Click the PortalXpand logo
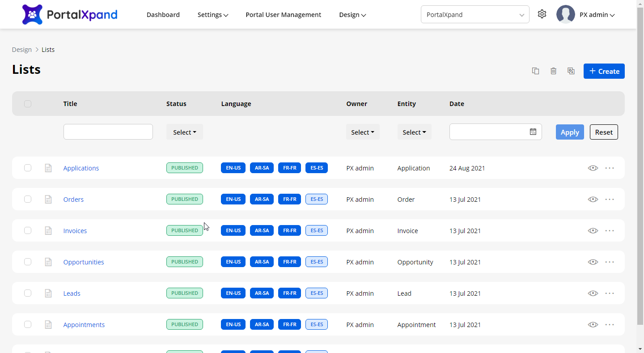The height and width of the screenshot is (353, 644). (70, 14)
